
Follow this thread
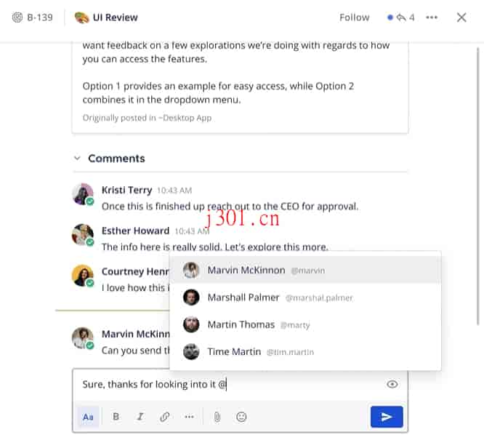(355, 17)
